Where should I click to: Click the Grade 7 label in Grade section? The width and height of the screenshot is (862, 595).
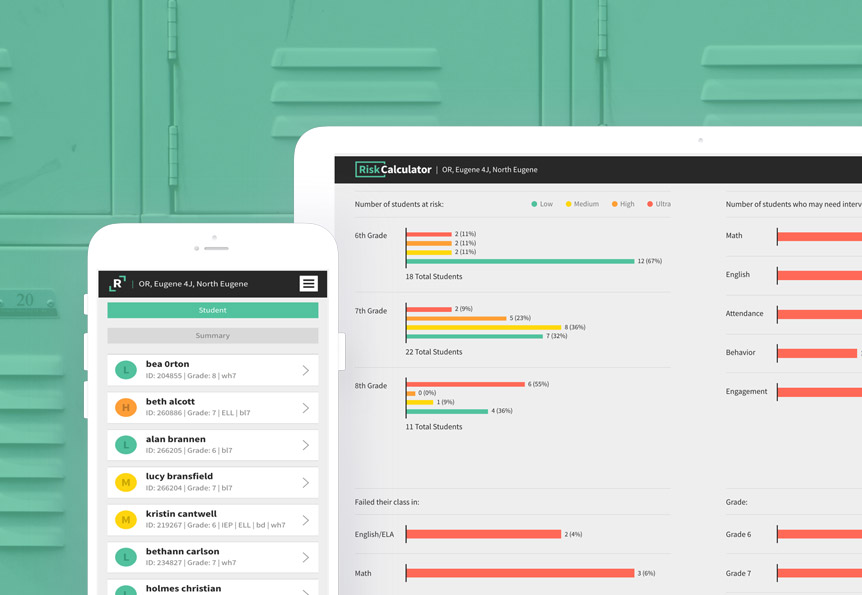738,573
